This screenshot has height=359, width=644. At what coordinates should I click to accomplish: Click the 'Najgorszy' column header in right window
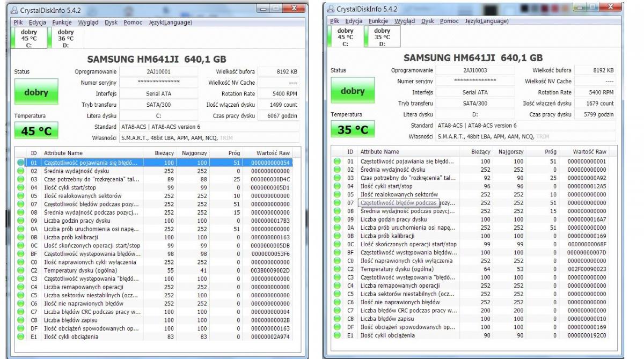[510, 152]
